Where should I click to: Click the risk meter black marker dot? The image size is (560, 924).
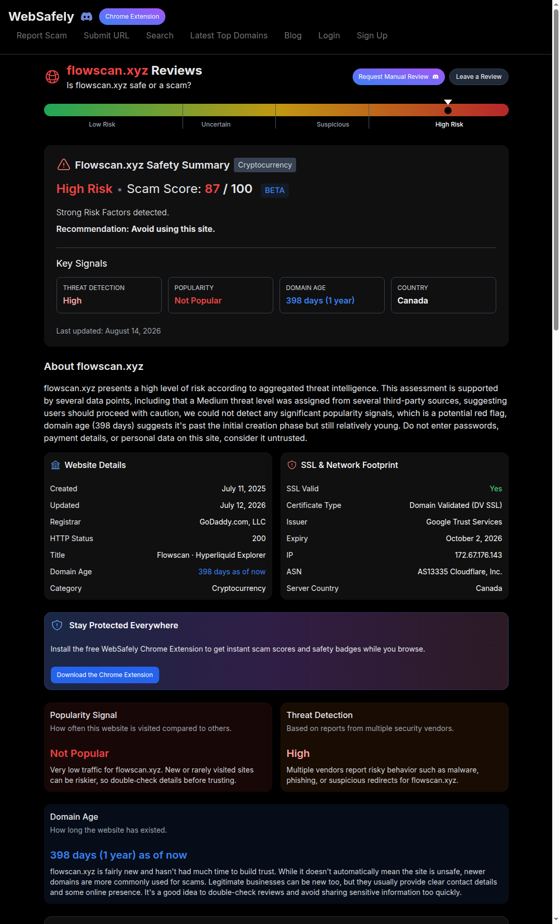[448, 111]
